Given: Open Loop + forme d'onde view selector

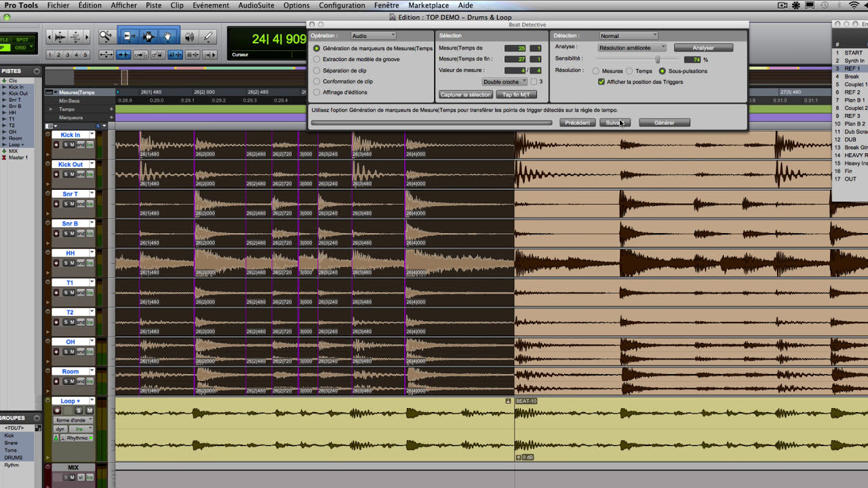Looking at the screenshot, I should click(x=74, y=420).
